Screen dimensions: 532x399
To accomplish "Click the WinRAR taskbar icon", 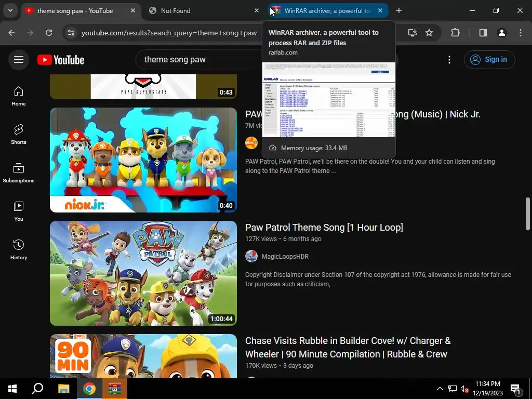I will pos(115,389).
